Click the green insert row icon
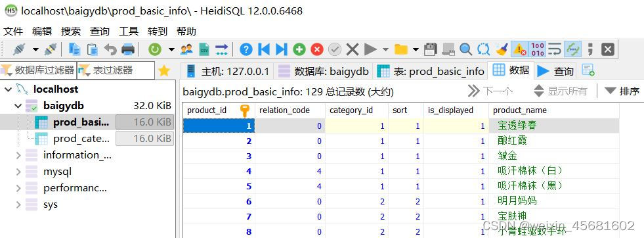 pos(299,50)
